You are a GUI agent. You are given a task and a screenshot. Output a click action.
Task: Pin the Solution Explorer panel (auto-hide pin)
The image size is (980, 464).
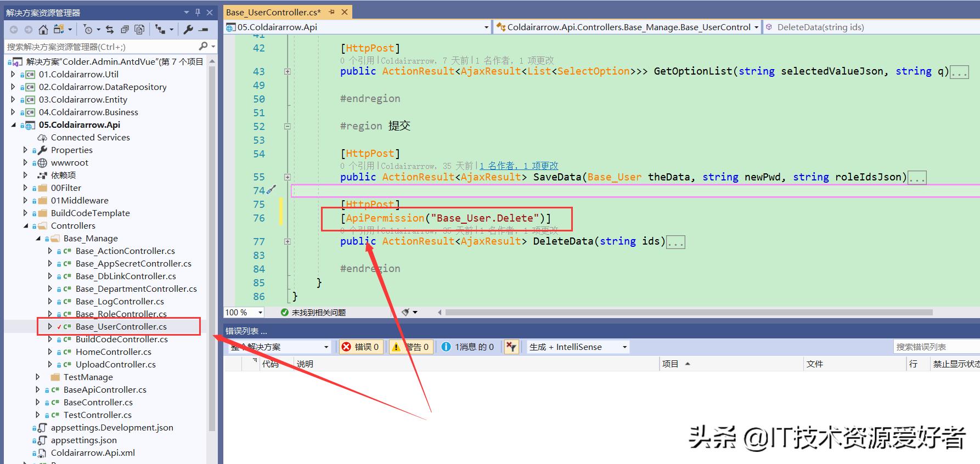tap(198, 12)
